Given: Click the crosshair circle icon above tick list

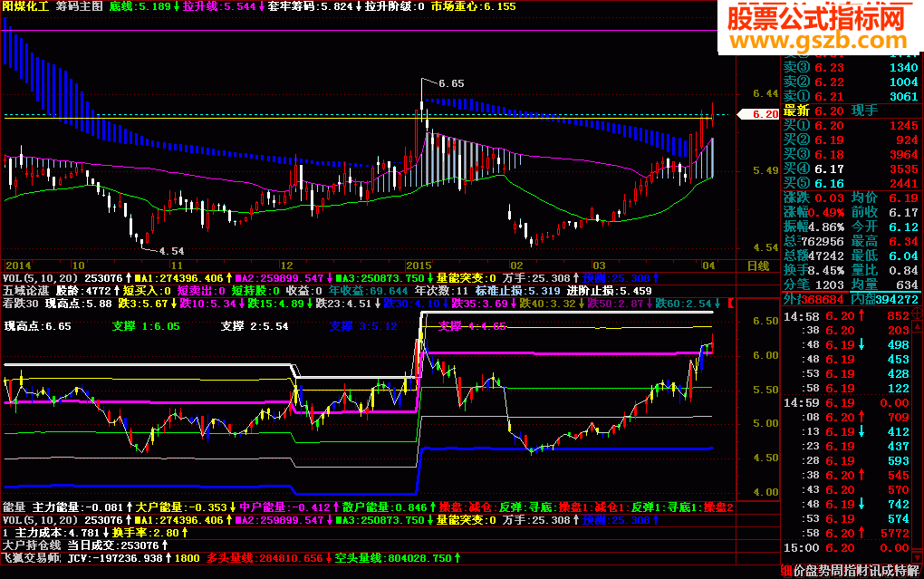Looking at the screenshot, I should [917, 312].
